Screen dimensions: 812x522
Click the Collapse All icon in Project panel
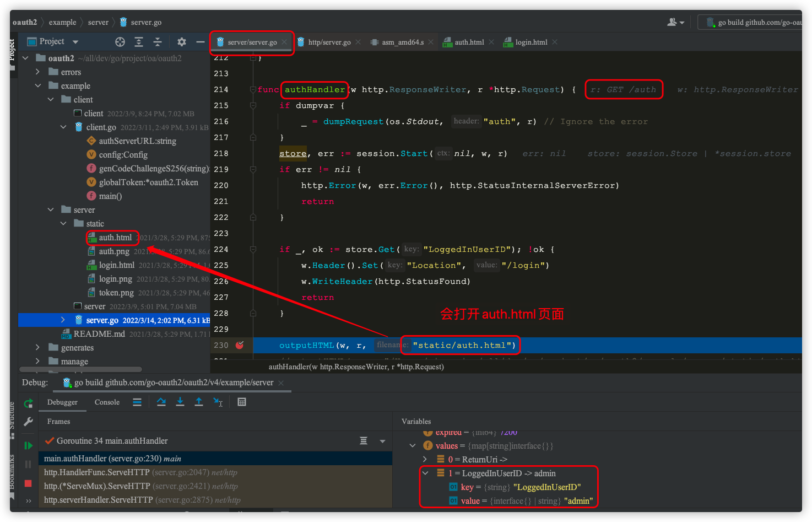158,42
